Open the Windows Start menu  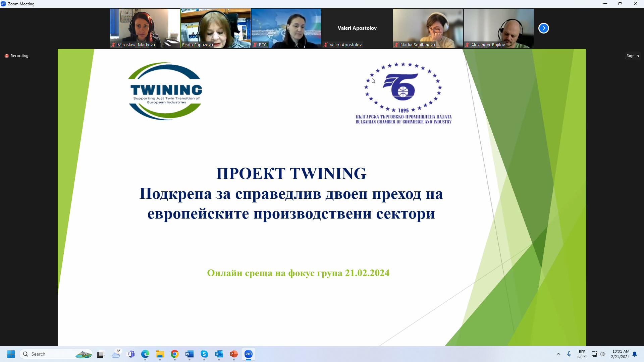coord(11,354)
